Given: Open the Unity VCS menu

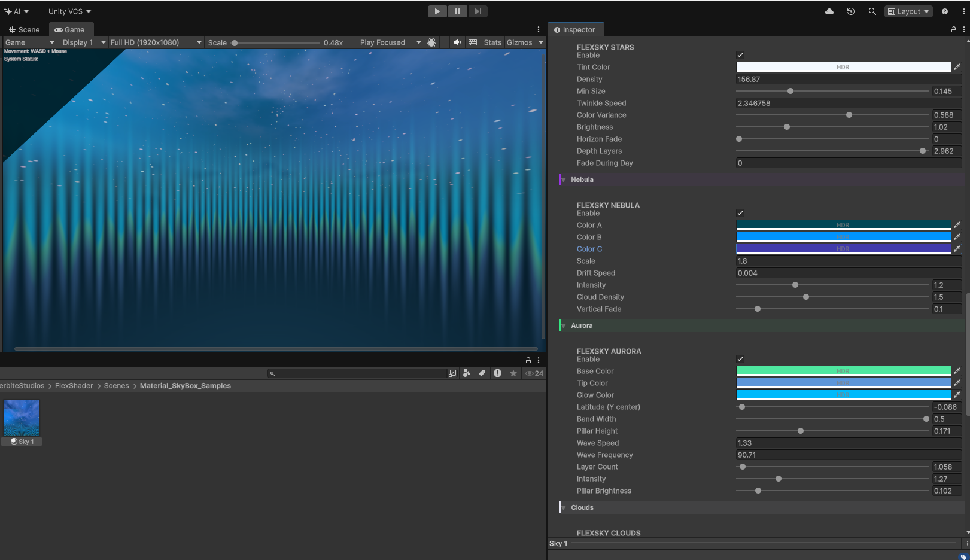Looking at the screenshot, I should coord(69,11).
